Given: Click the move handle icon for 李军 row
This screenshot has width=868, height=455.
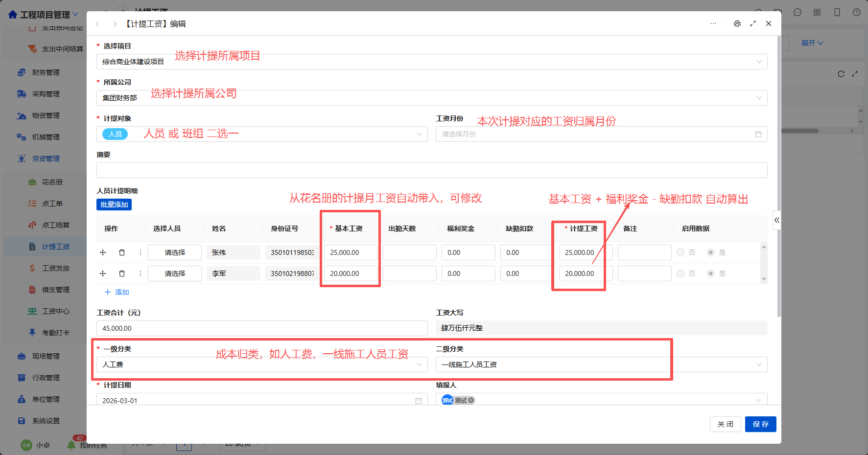Looking at the screenshot, I should coord(103,273).
